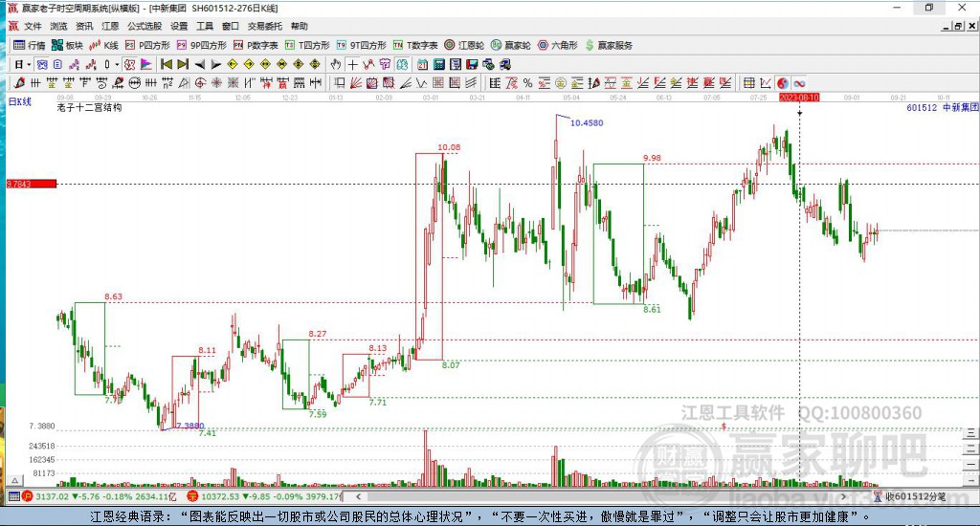The width and height of the screenshot is (980, 526).
Task: Open the 江恩轮 Gann wheel
Action: (x=464, y=45)
